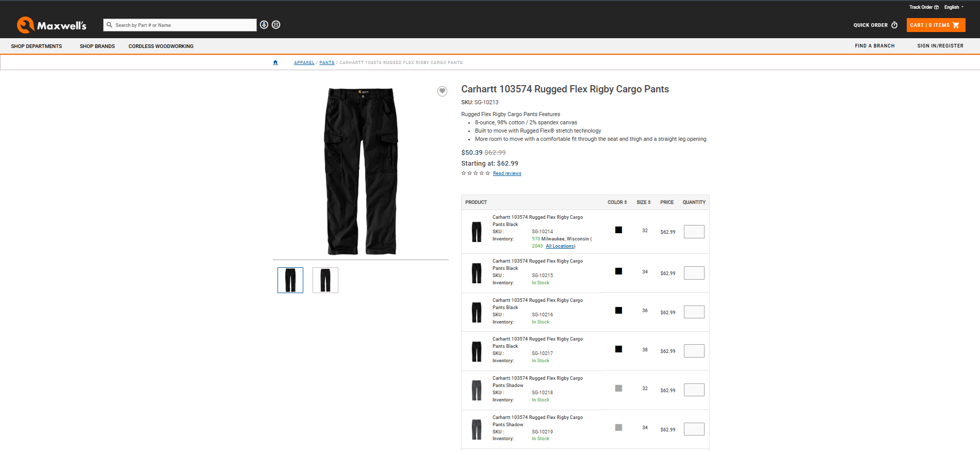The height and width of the screenshot is (451, 980).
Task: Click Apparel breadcrumb link
Action: [304, 62]
